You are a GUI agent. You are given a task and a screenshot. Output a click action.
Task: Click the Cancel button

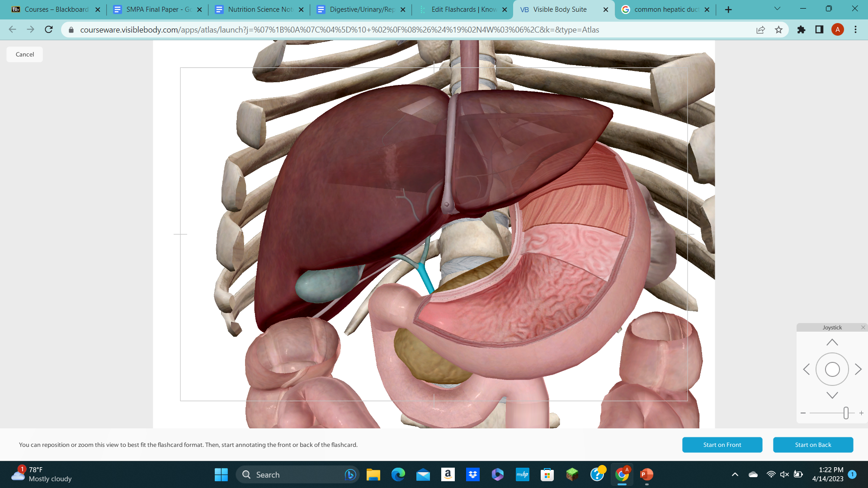point(24,54)
